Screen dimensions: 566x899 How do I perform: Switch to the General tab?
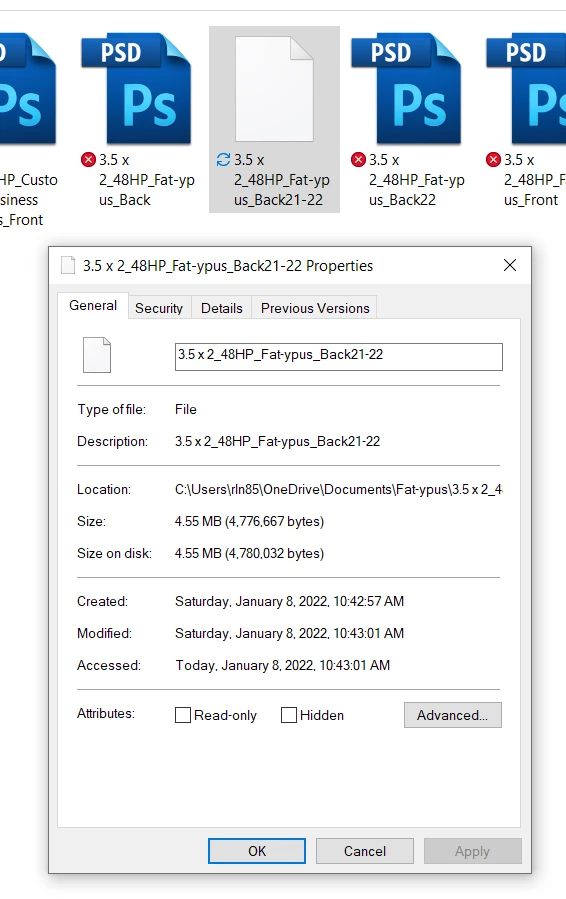pos(93,306)
